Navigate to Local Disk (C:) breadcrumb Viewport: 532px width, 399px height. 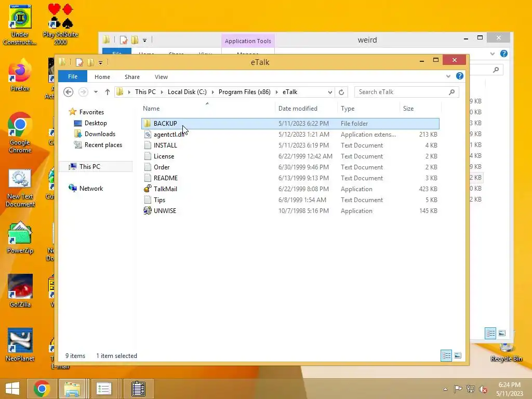click(187, 92)
